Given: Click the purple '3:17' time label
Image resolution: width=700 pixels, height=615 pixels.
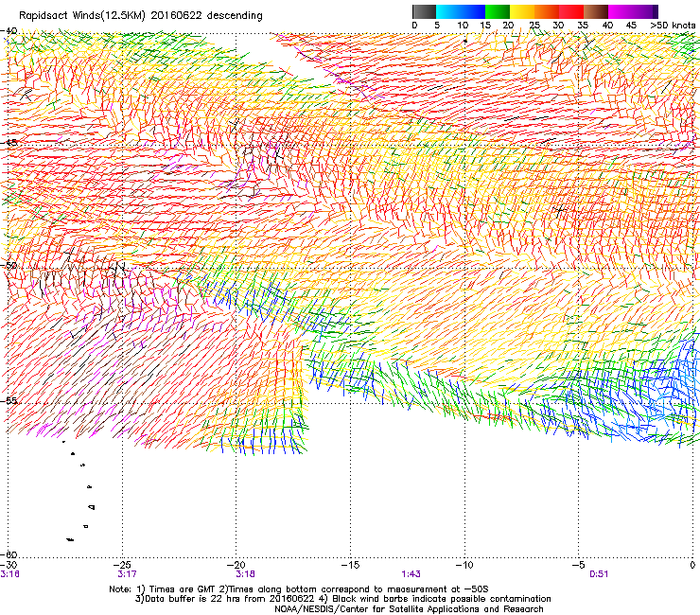Looking at the screenshot, I should 128,574.
